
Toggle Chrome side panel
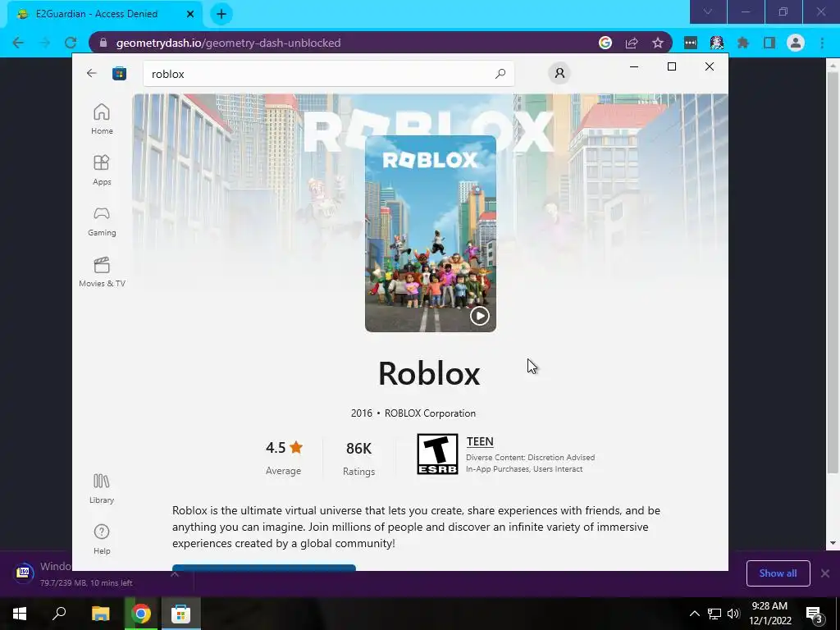click(x=769, y=43)
